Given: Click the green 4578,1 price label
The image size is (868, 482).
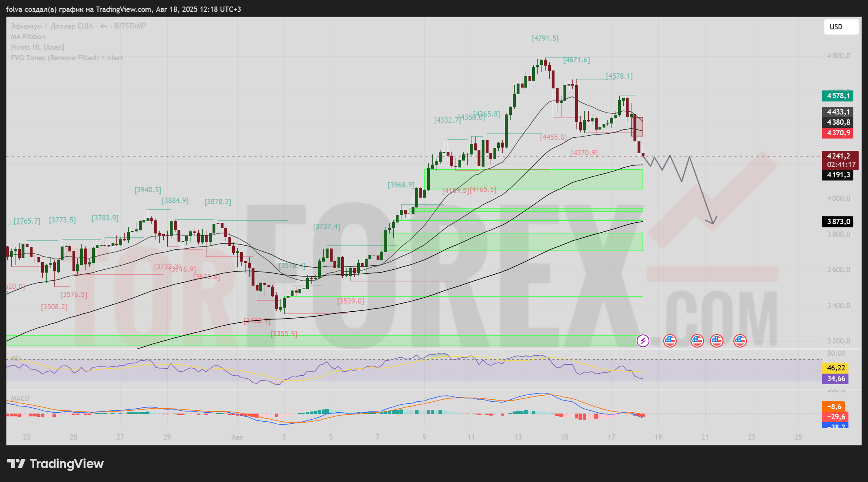Looking at the screenshot, I should click(x=837, y=96).
